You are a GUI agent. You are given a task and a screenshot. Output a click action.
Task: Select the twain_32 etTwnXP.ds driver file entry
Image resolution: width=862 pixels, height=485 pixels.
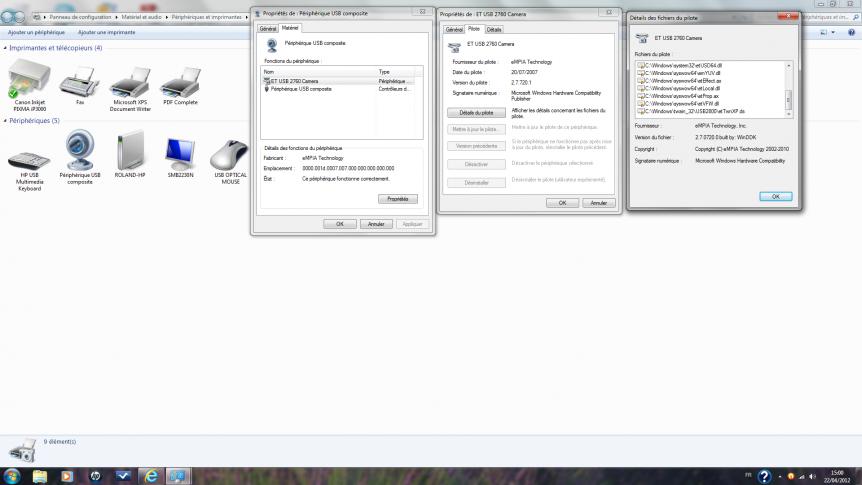pos(691,112)
